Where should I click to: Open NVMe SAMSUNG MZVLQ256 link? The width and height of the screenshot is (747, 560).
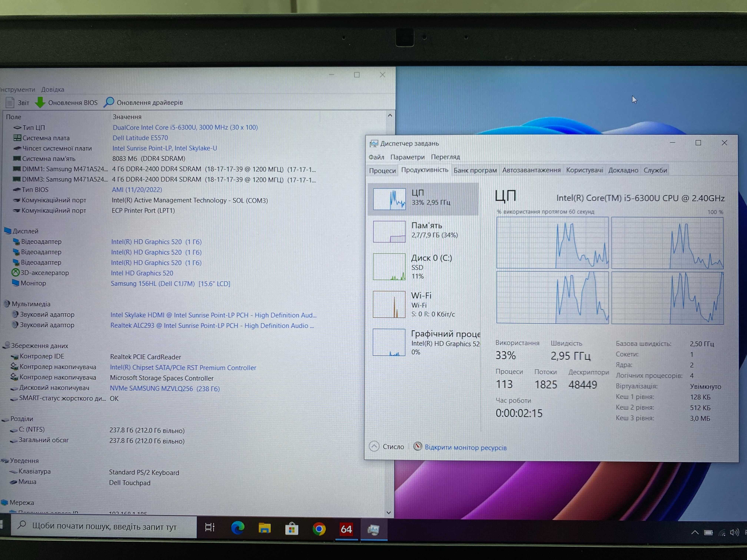pyautogui.click(x=165, y=389)
